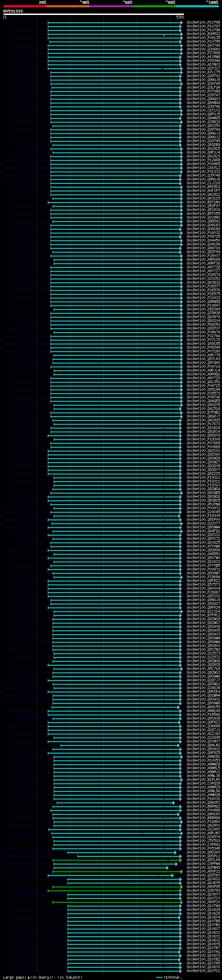Click the =100char. scale label
The width and height of the screenshot is (222, 980).
[172, 977]
